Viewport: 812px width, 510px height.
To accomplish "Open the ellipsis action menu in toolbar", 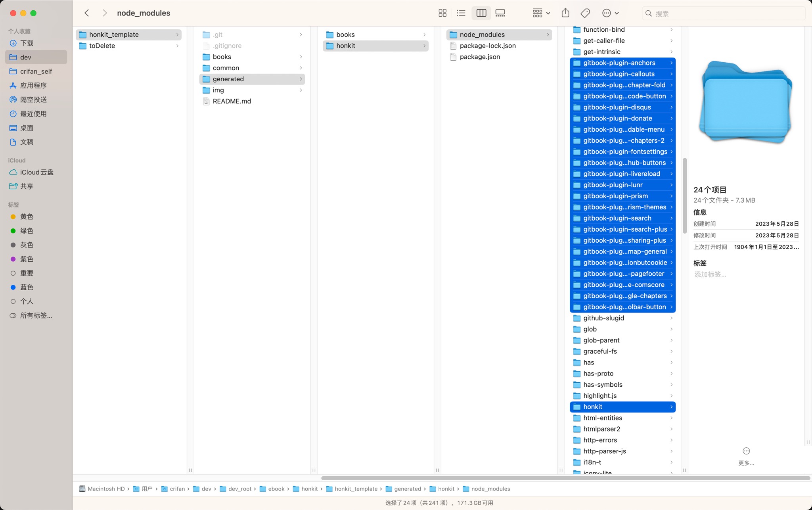I will pos(610,13).
